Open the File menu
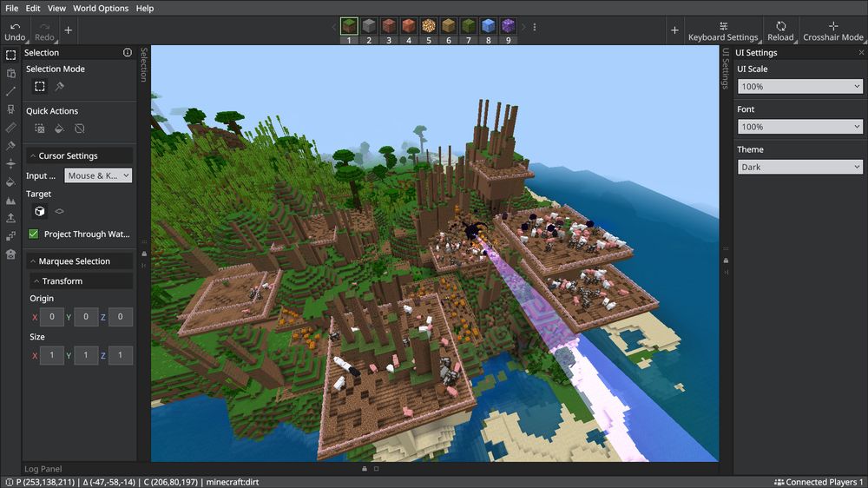868x488 pixels. coord(11,9)
